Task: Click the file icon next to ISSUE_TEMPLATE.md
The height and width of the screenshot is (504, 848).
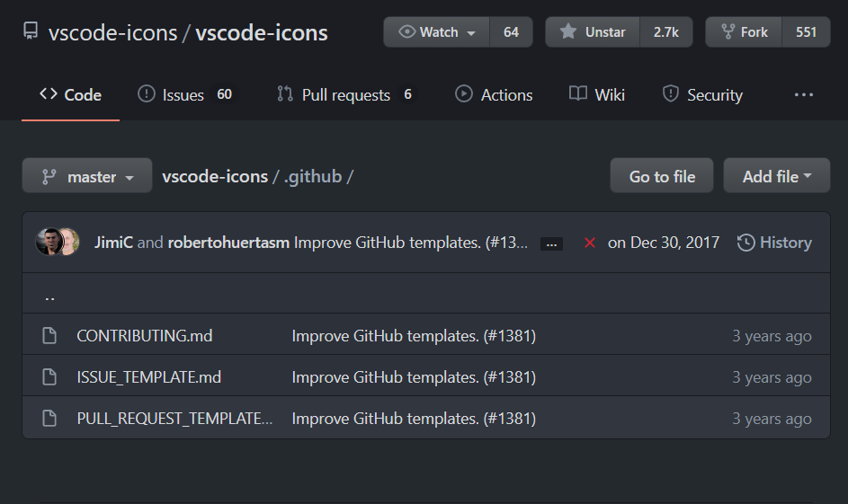Action: (50, 377)
